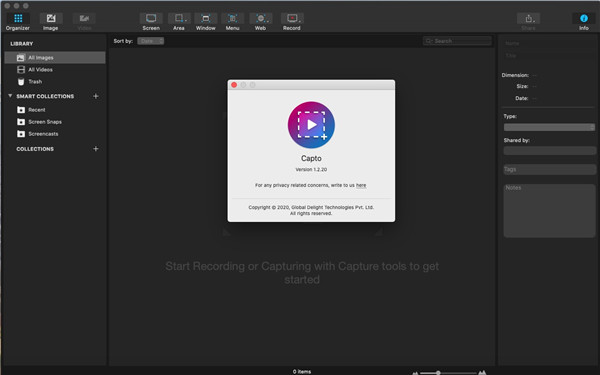The height and width of the screenshot is (375, 600).
Task: Add a new collection
Action: [x=96, y=148]
